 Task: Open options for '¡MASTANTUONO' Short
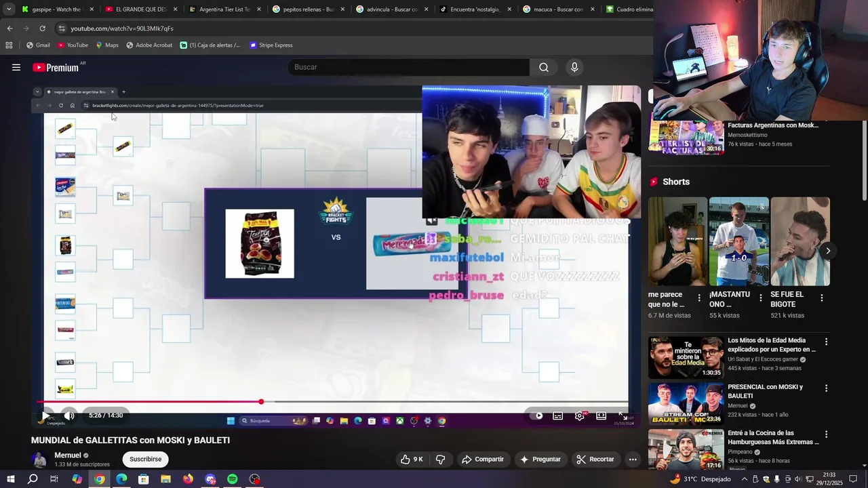pyautogui.click(x=760, y=298)
